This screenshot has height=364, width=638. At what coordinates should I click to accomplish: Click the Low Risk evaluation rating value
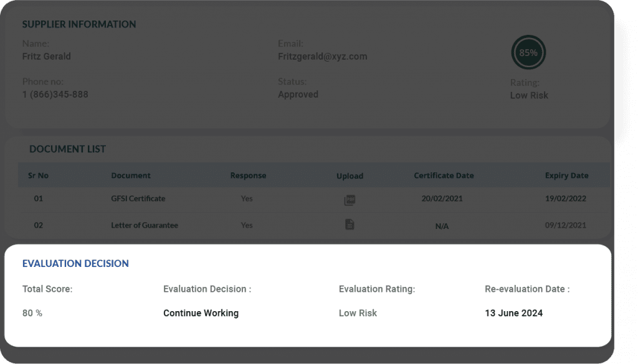pos(358,313)
